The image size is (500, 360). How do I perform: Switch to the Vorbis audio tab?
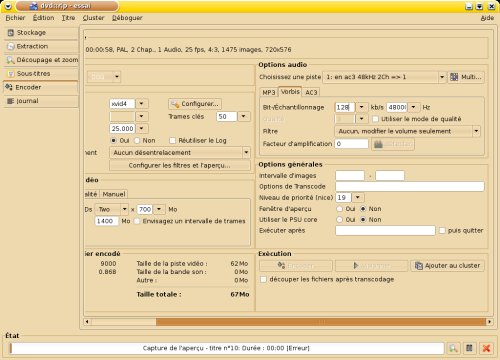(x=290, y=92)
